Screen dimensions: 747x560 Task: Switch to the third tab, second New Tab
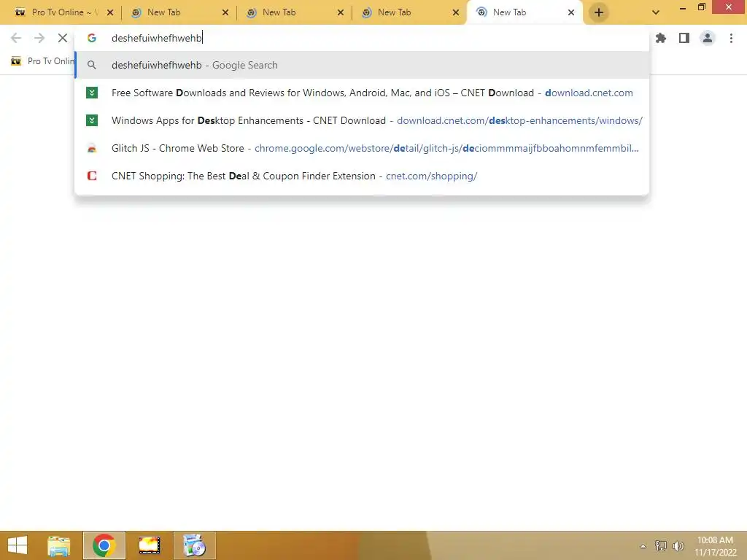coord(293,12)
